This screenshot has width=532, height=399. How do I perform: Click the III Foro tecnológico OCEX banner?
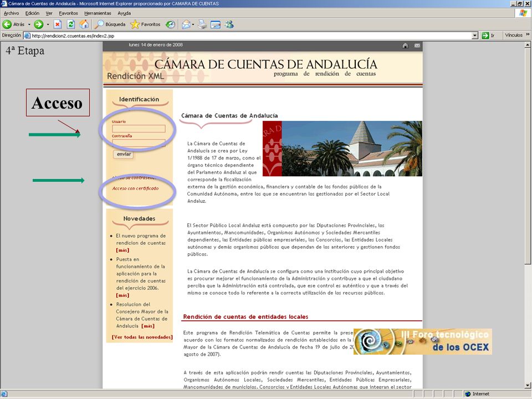point(423,341)
